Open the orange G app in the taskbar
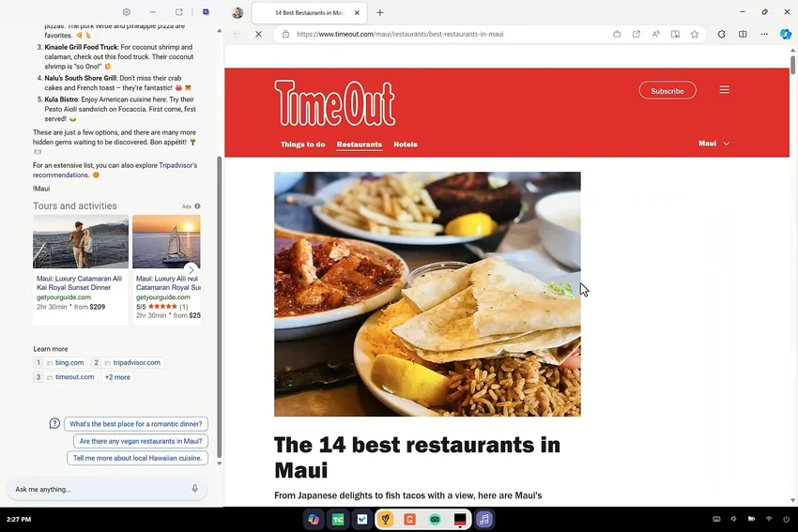 click(x=409, y=519)
